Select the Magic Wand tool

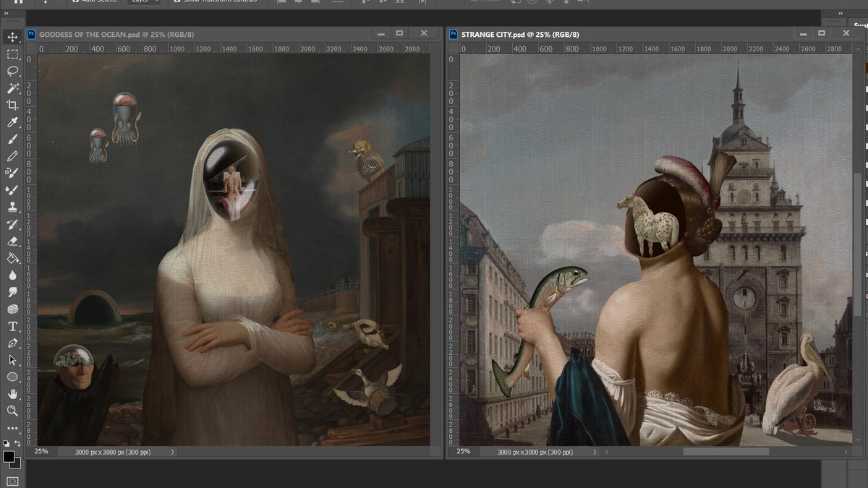tap(12, 88)
